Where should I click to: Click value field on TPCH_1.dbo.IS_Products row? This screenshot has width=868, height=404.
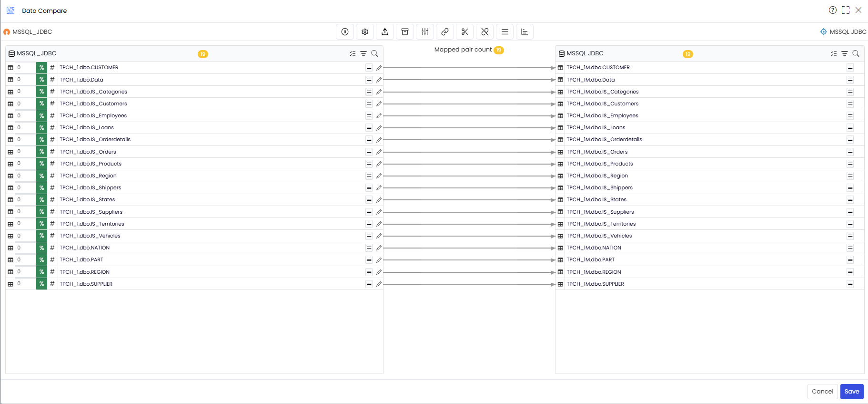pyautogui.click(x=26, y=164)
